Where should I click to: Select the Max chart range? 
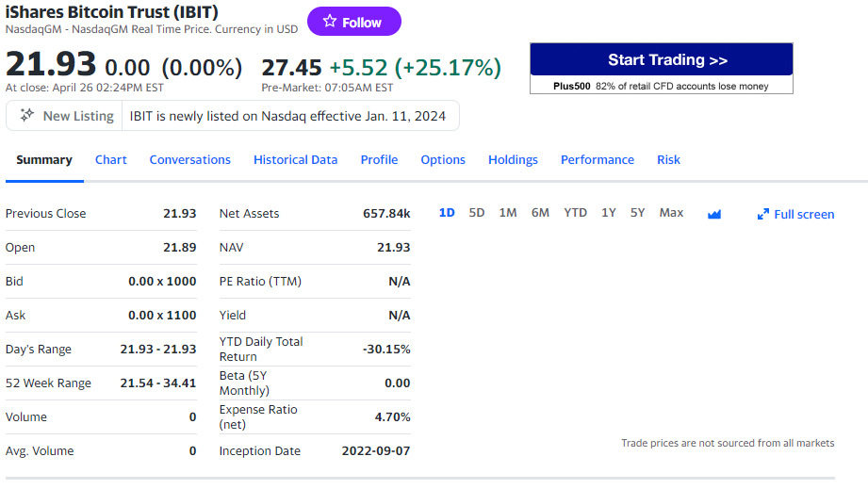671,213
